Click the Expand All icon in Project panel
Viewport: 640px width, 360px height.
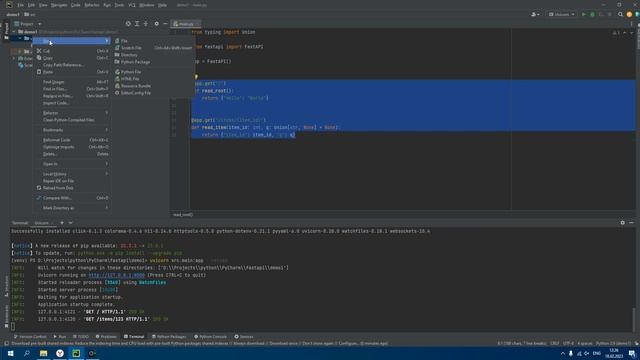tap(137, 24)
